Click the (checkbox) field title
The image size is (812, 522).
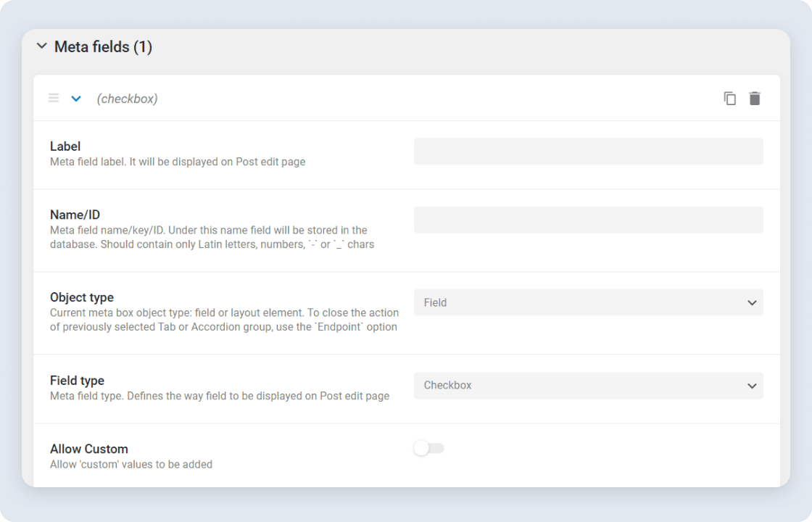tap(127, 99)
